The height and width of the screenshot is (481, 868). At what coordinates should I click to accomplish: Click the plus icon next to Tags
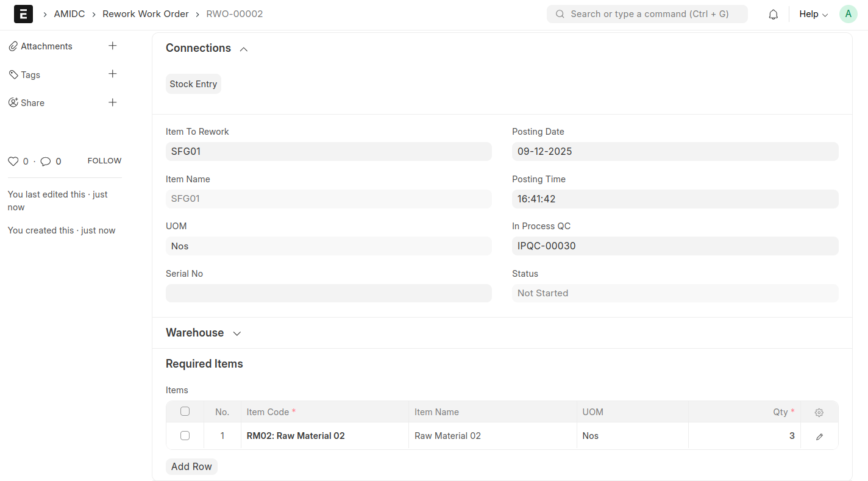[112, 74]
